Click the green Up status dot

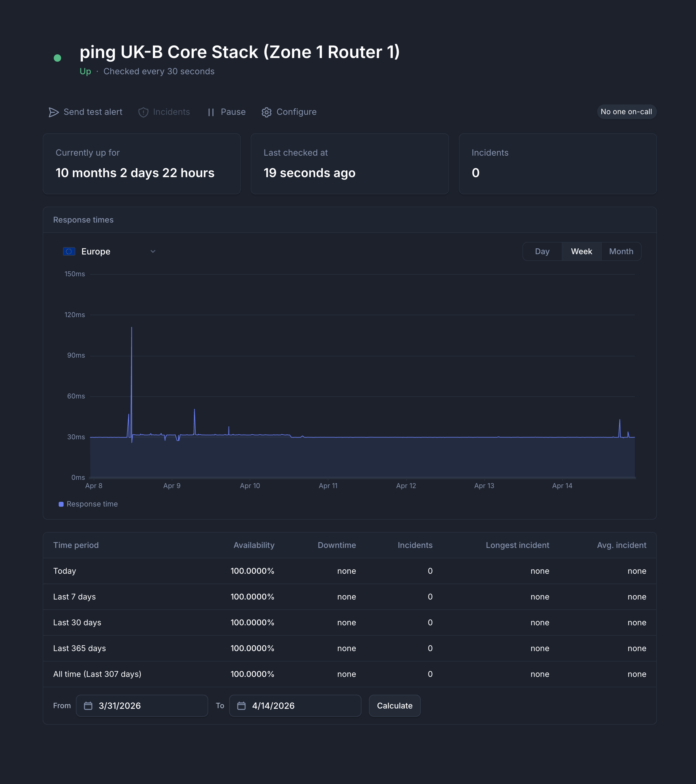point(57,58)
